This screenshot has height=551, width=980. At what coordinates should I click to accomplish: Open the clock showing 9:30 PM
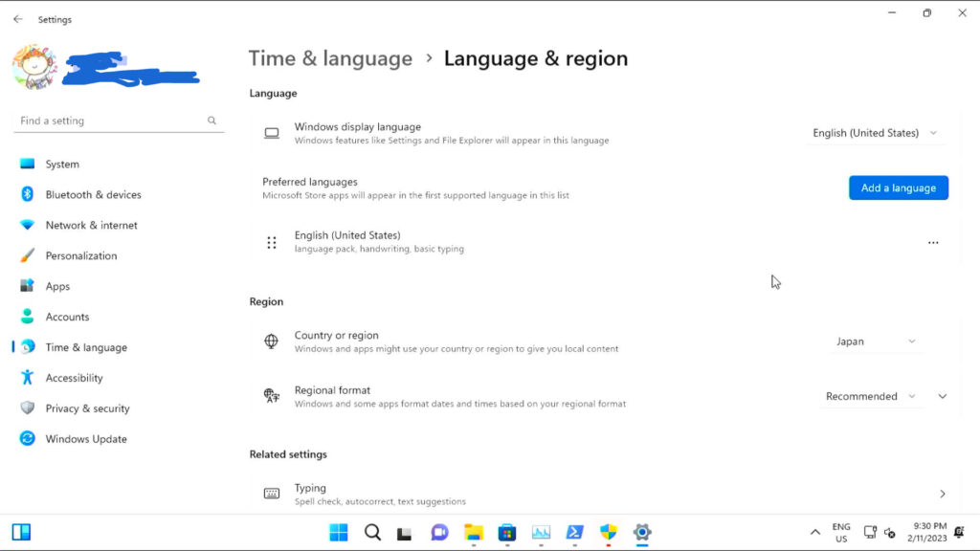(x=926, y=532)
